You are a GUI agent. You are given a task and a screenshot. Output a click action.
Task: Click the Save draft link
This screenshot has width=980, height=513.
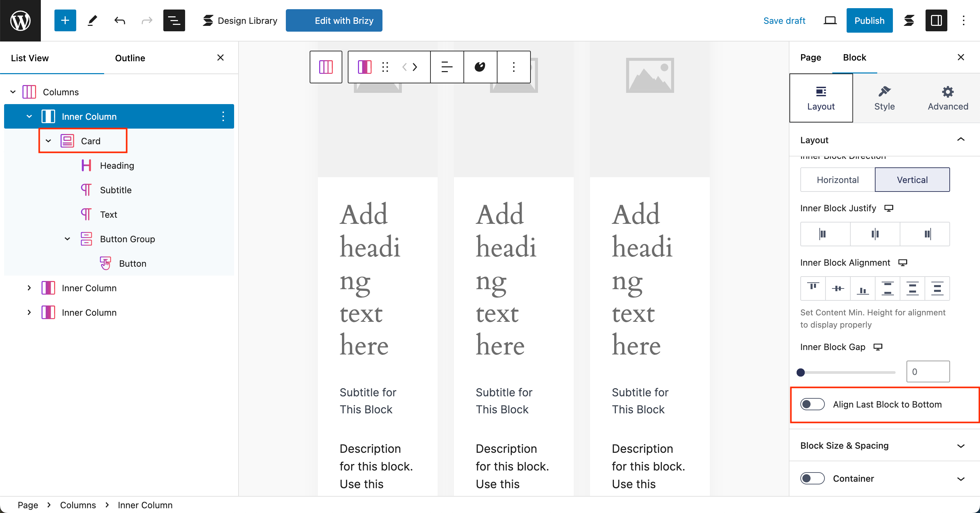pyautogui.click(x=784, y=20)
